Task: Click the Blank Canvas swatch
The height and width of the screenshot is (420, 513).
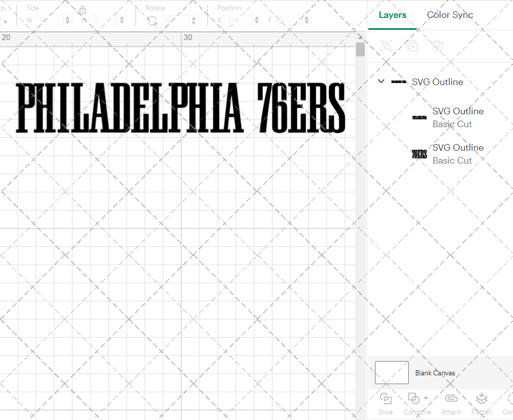Action: (x=391, y=373)
